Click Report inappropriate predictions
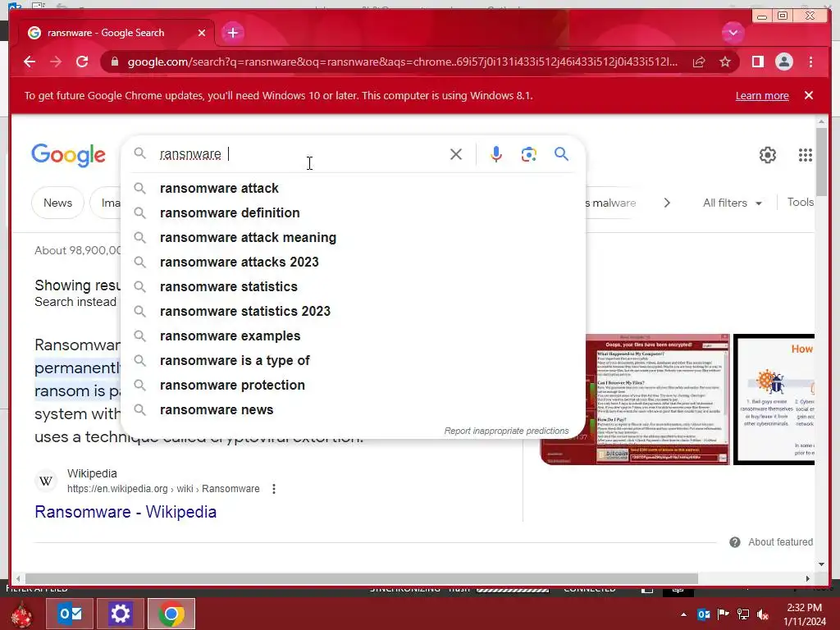Image resolution: width=840 pixels, height=630 pixels. pos(506,431)
